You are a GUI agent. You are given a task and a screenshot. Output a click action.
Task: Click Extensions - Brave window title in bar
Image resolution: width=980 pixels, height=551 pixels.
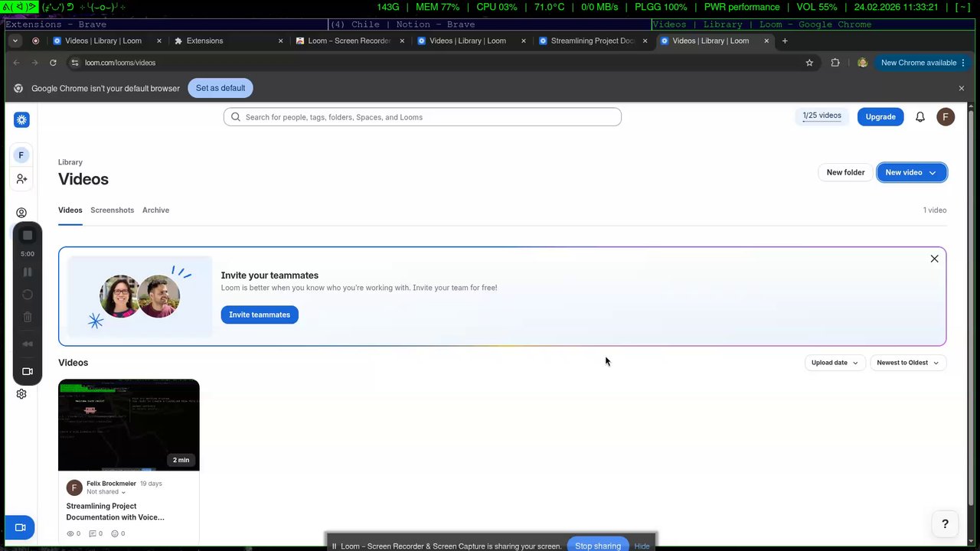(56, 24)
